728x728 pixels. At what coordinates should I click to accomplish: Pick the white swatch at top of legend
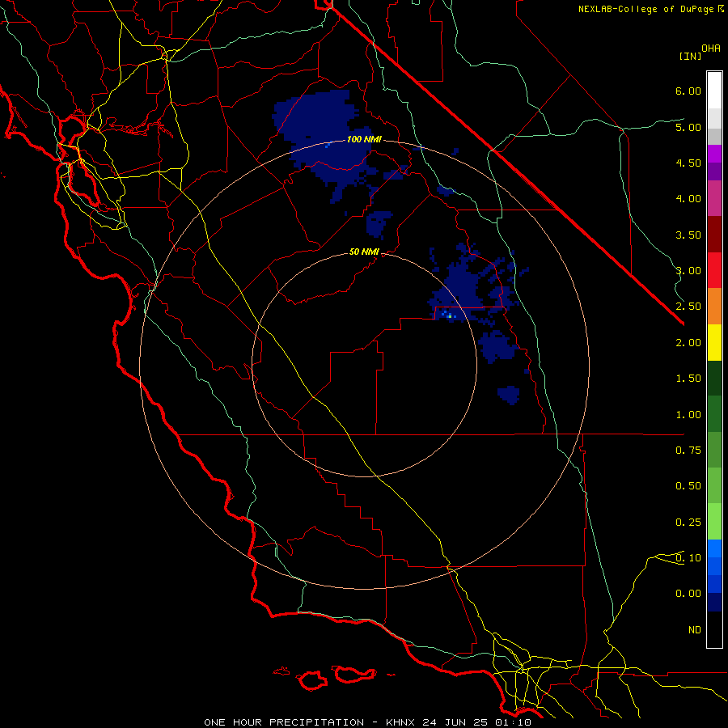click(x=714, y=91)
